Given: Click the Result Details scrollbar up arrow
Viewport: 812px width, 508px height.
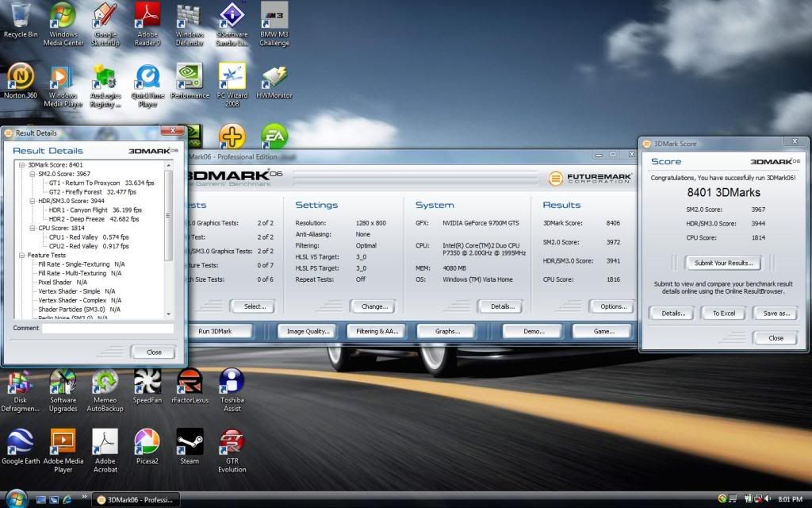Looking at the screenshot, I should click(168, 165).
